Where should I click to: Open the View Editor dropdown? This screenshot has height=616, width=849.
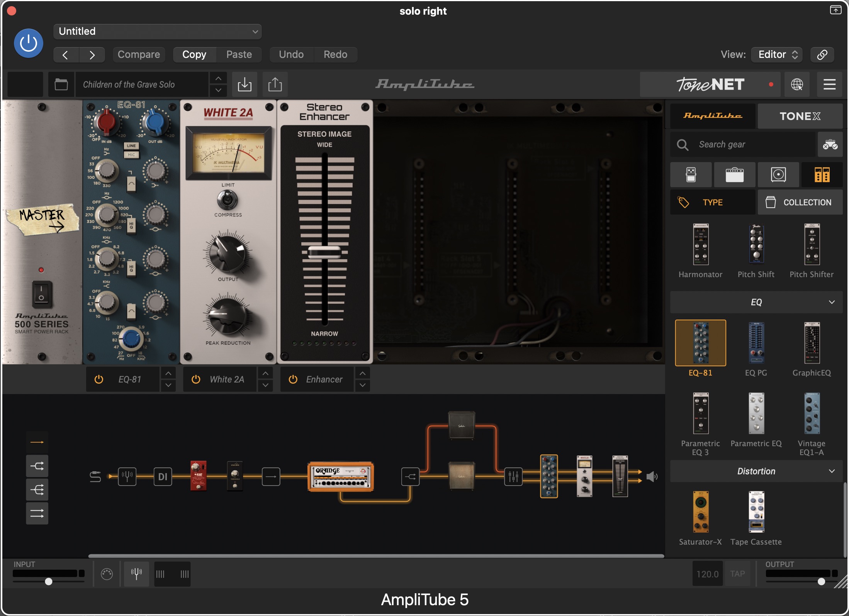point(776,54)
